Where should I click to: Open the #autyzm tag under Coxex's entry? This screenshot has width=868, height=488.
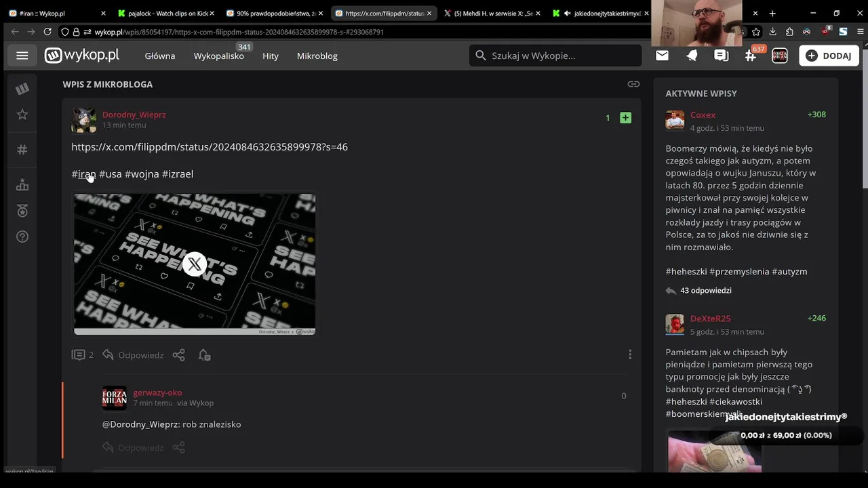point(789,271)
